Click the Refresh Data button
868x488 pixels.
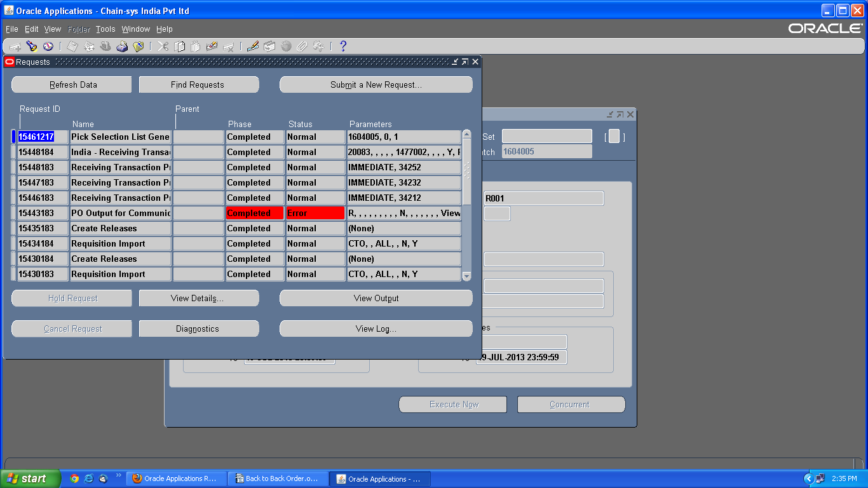click(x=72, y=85)
